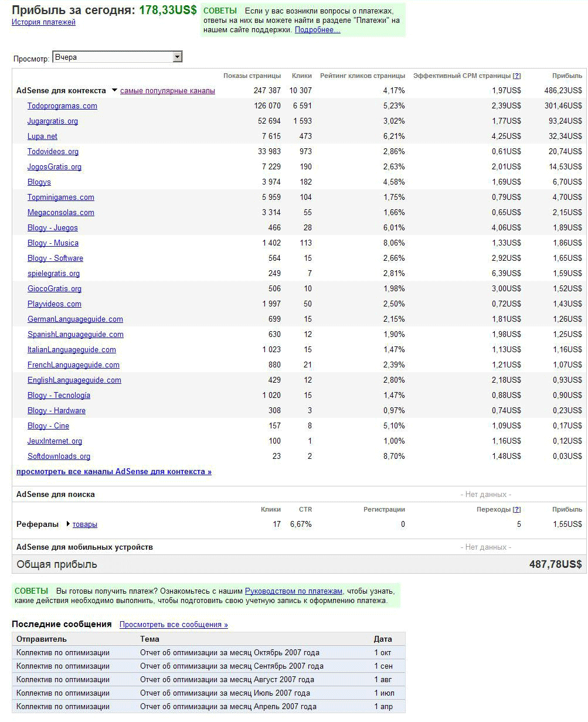
Task: Open the FrenchLanguageguide.com channel
Action: (x=73, y=365)
